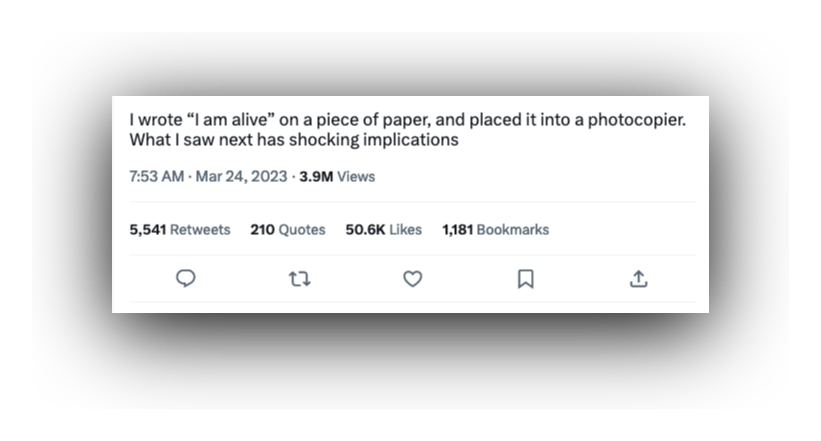Image resolution: width=821 pixels, height=441 pixels.
Task: Click the reply speech bubble icon
Action: [185, 279]
